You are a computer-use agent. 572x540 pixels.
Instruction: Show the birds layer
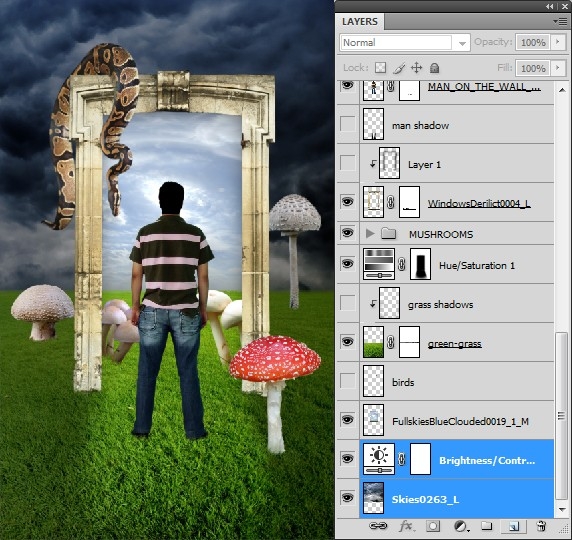coord(347,381)
